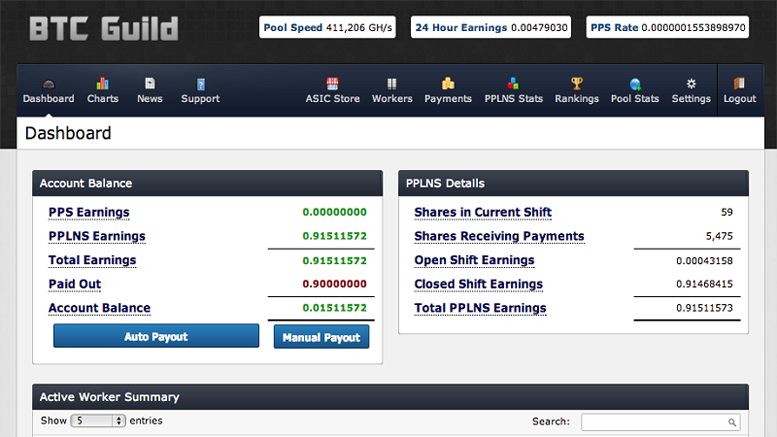Open the Paid Out link

pyautogui.click(x=75, y=284)
